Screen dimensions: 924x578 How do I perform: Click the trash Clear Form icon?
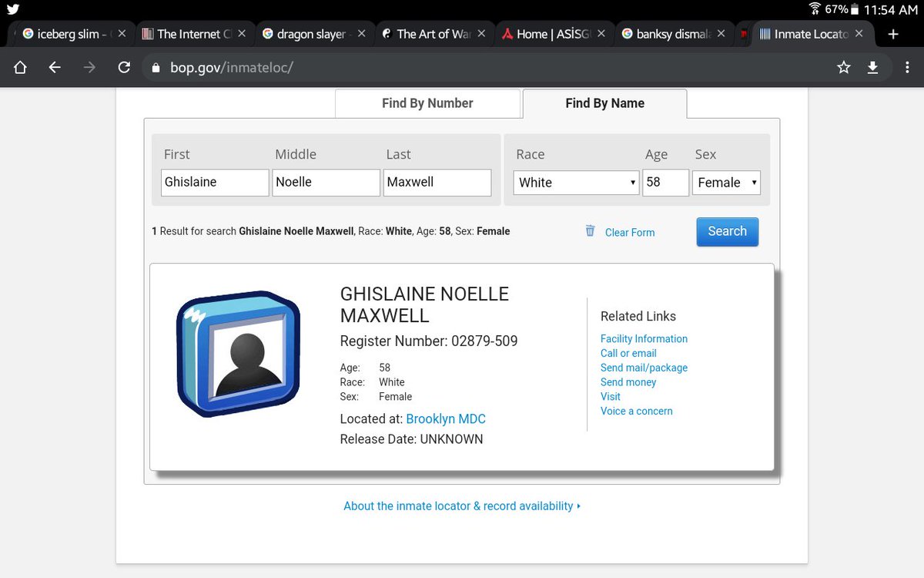coord(590,230)
